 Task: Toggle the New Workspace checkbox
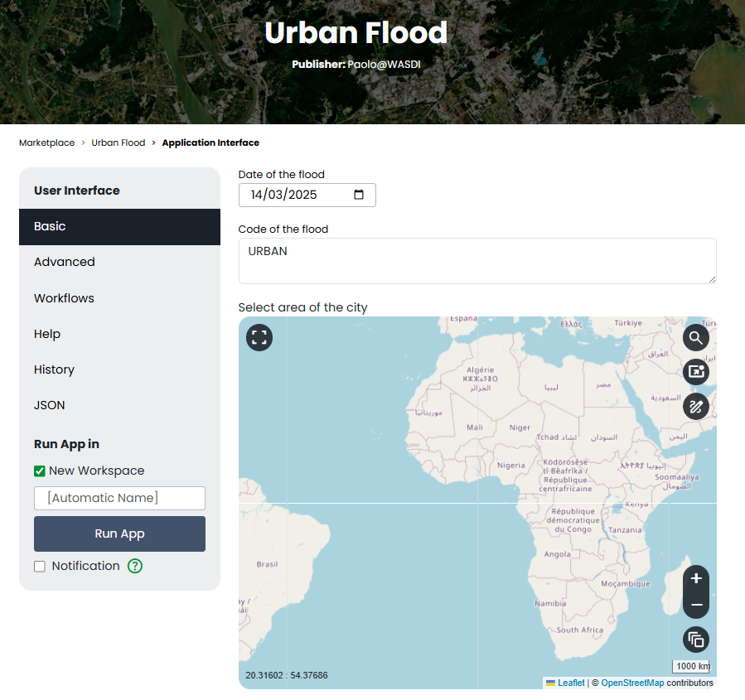pyautogui.click(x=40, y=471)
